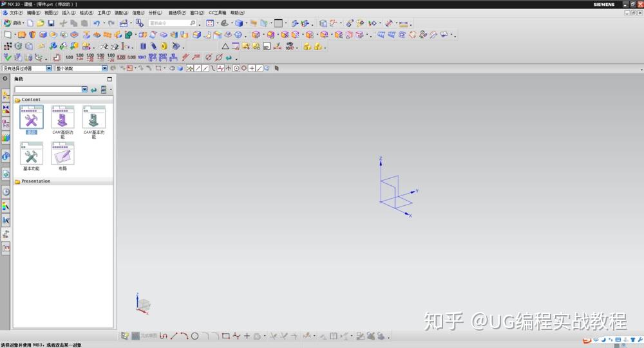Toggle the snap to control point option
Screen dimensions: 644x348
pos(213,68)
